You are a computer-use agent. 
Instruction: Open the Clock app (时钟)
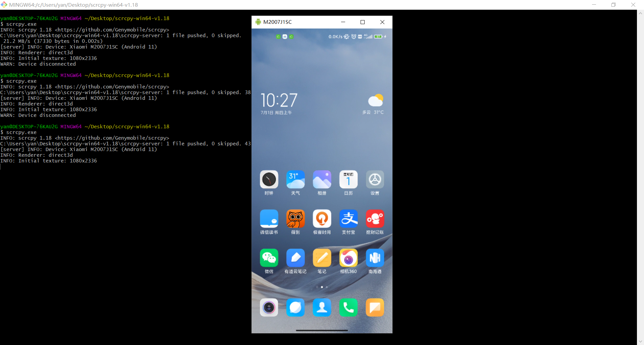269,180
